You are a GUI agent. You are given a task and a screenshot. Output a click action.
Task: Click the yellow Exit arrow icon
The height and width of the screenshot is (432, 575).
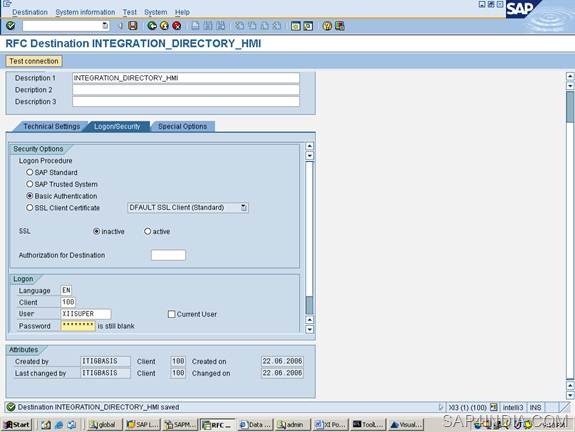point(164,26)
